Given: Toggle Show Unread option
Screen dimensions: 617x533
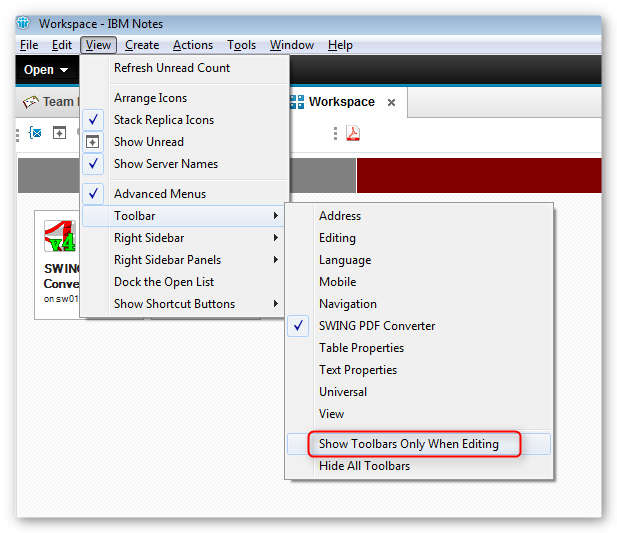Looking at the screenshot, I should tap(184, 142).
